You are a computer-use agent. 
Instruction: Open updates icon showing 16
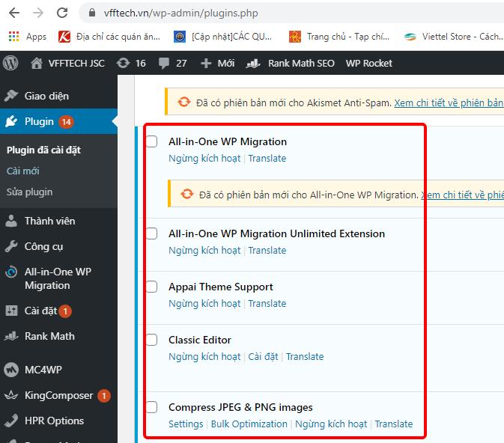123,63
